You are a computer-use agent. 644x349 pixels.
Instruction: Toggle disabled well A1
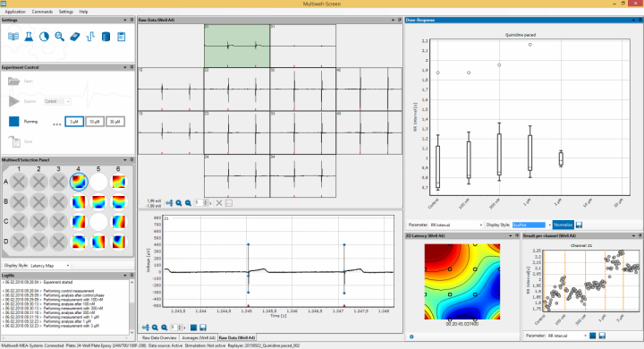(19, 182)
